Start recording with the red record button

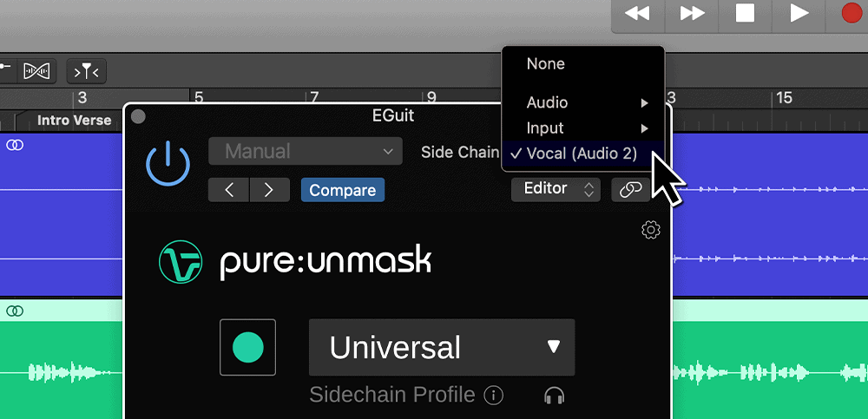point(852,13)
